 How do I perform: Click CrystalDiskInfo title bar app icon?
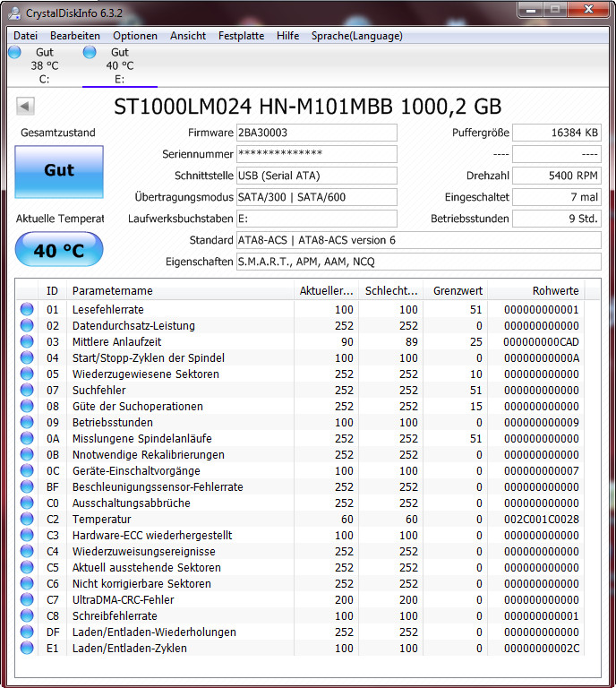(14, 13)
